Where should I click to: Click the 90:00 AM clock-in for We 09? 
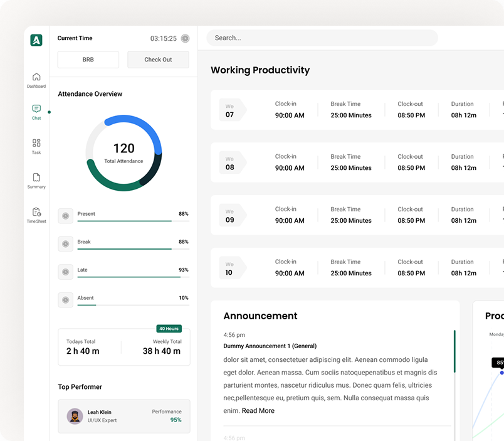pos(290,221)
